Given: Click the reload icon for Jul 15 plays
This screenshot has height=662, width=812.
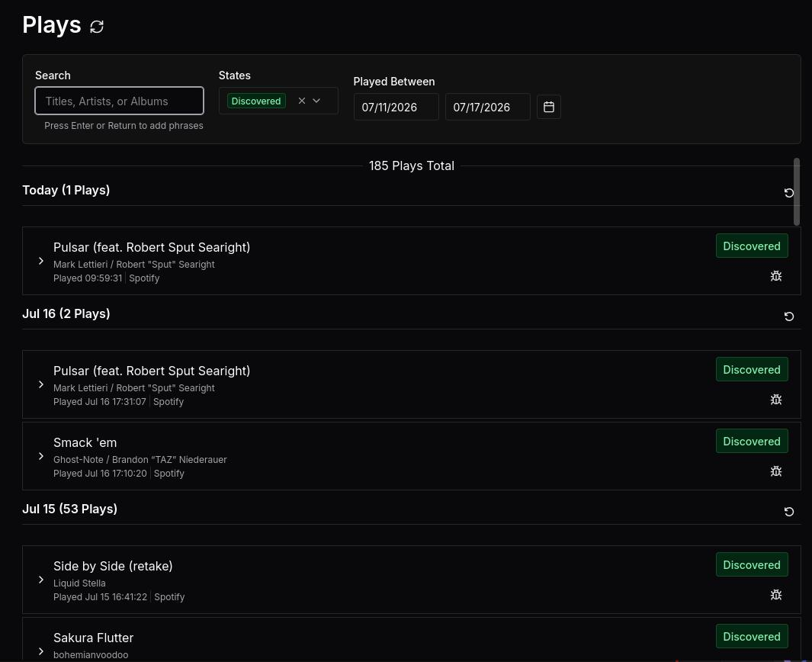Looking at the screenshot, I should pyautogui.click(x=788, y=511).
